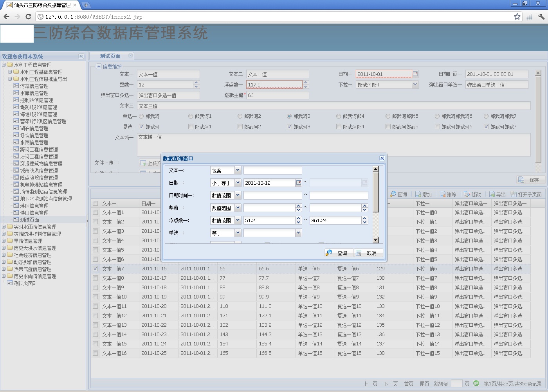This screenshot has width=548, height=392.
Task: Click the 跳转到 page number field
Action: [457, 384]
